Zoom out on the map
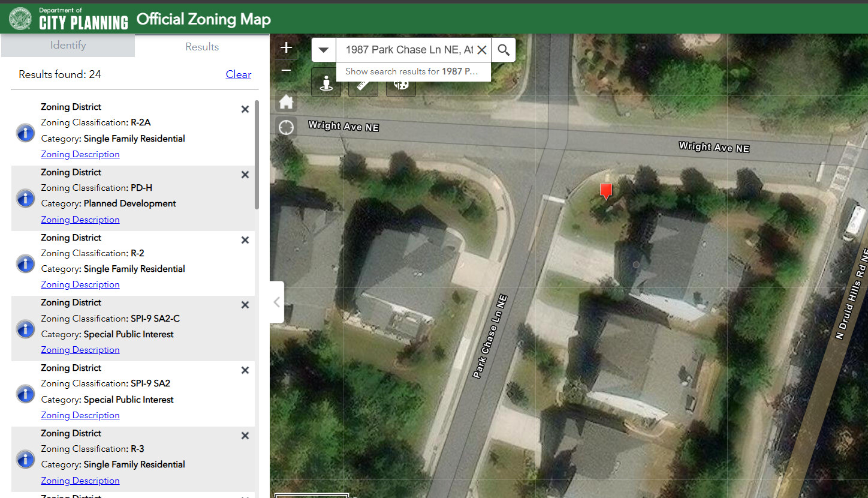 (x=286, y=70)
